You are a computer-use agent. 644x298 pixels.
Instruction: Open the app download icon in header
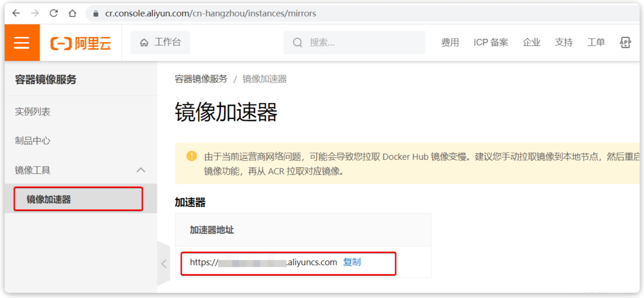click(x=625, y=42)
